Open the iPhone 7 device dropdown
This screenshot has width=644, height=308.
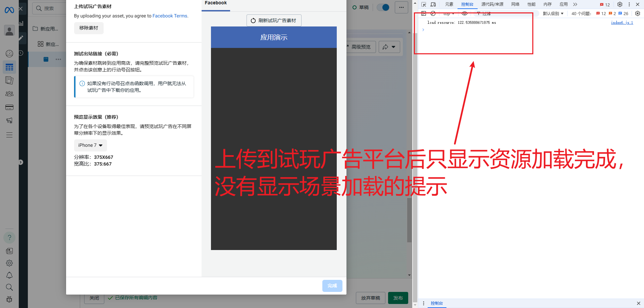91,145
